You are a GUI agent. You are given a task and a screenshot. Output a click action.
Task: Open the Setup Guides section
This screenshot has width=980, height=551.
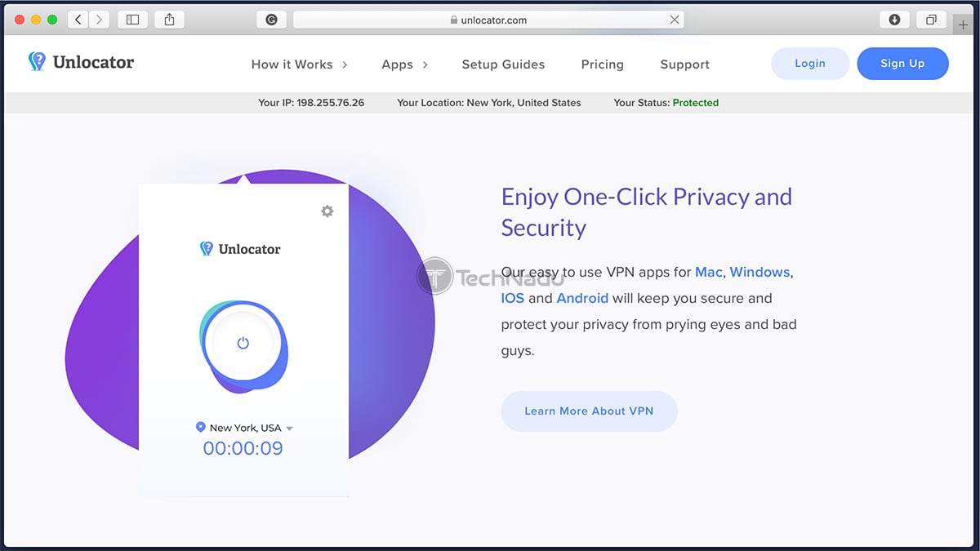[x=503, y=64]
